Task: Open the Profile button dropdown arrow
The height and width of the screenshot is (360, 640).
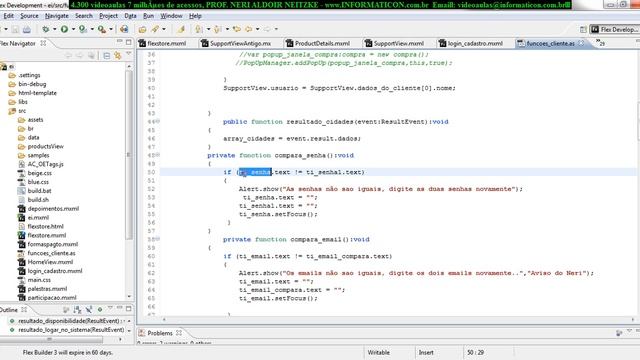Action: (x=92, y=29)
